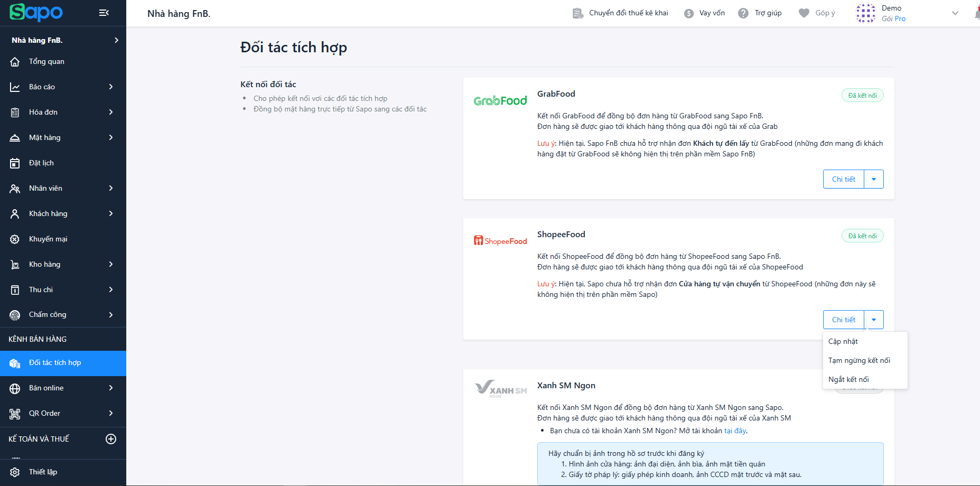Click the Trợ giúp help icon

pos(743,13)
